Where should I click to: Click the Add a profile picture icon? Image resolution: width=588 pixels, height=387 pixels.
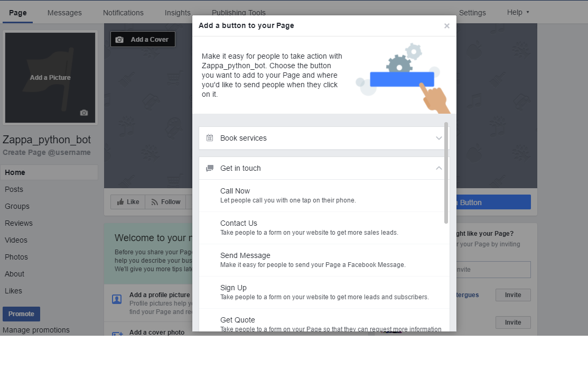(x=117, y=299)
